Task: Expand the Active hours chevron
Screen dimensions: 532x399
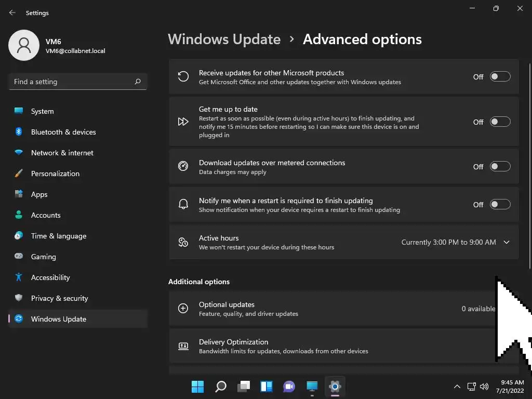Action: 507,242
